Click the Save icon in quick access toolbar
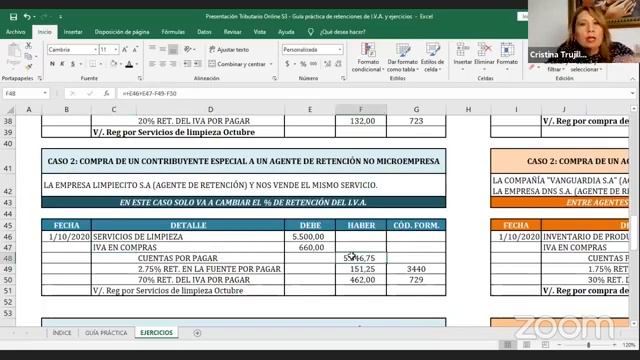The width and height of the screenshot is (640, 360). pyautogui.click(x=13, y=17)
